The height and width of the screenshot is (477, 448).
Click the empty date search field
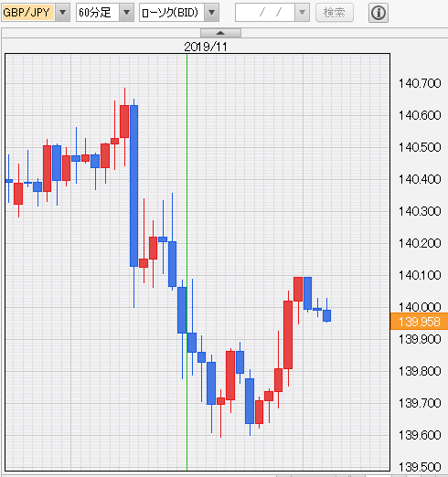click(x=265, y=13)
